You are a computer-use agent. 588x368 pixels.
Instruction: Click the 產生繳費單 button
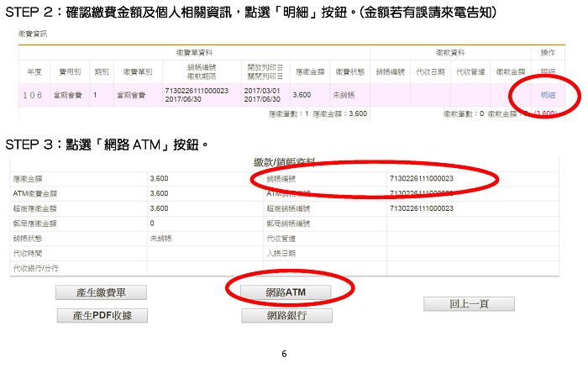click(x=100, y=292)
